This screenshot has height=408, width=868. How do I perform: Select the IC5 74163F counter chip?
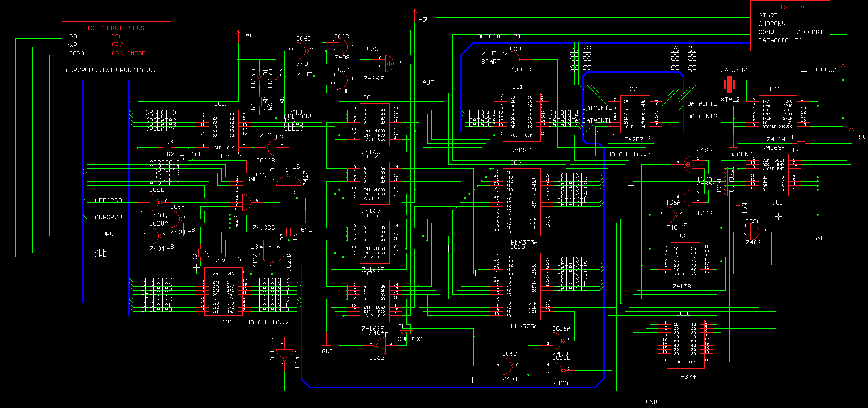click(774, 174)
